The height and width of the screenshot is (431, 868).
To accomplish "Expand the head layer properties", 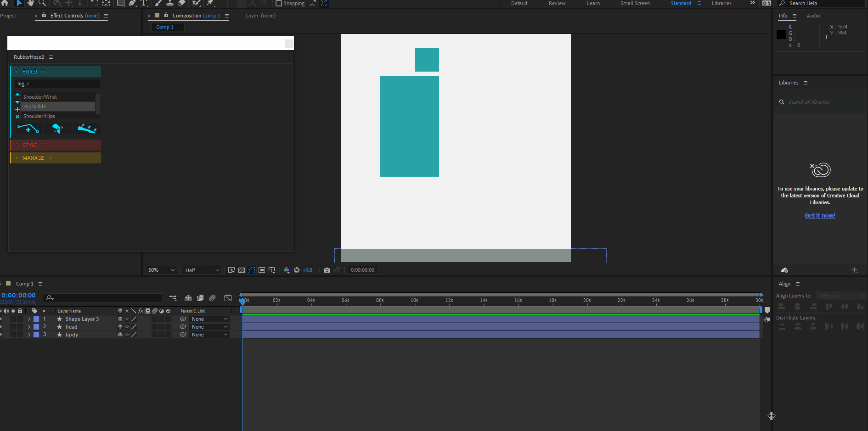I will [x=29, y=327].
